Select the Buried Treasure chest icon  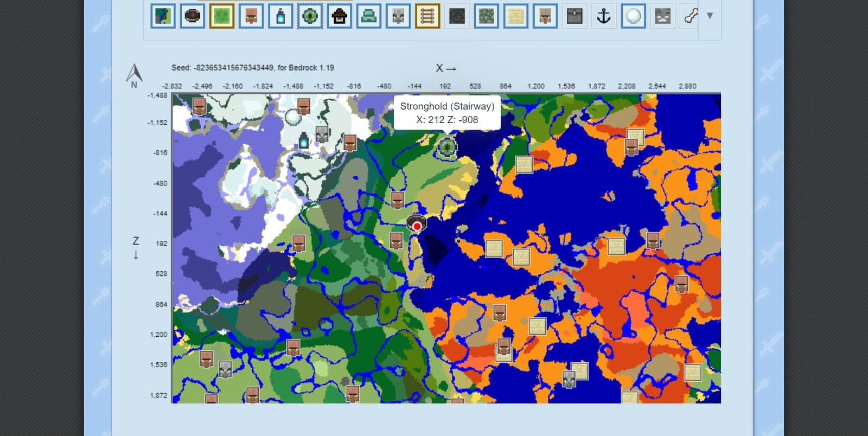(574, 16)
